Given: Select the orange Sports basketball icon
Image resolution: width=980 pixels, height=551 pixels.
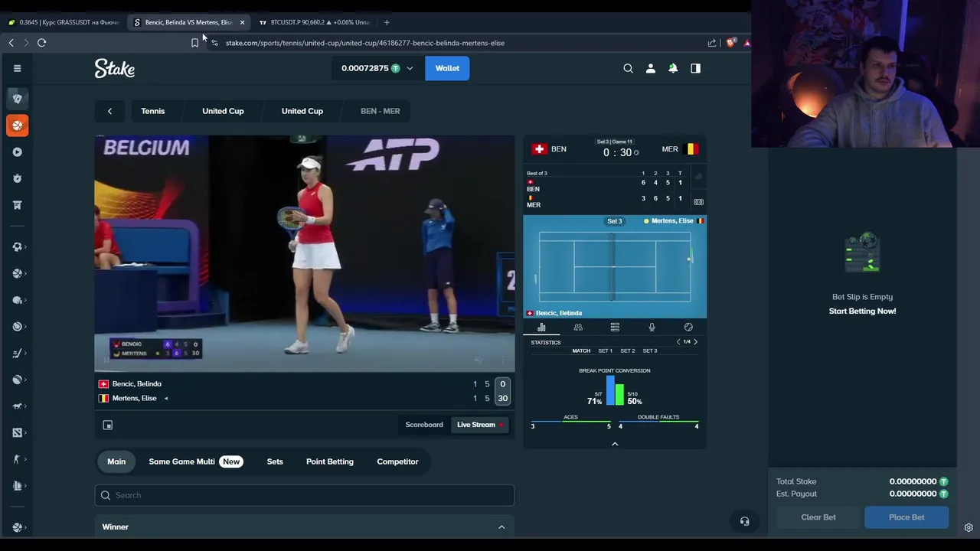Looking at the screenshot, I should coord(17,126).
